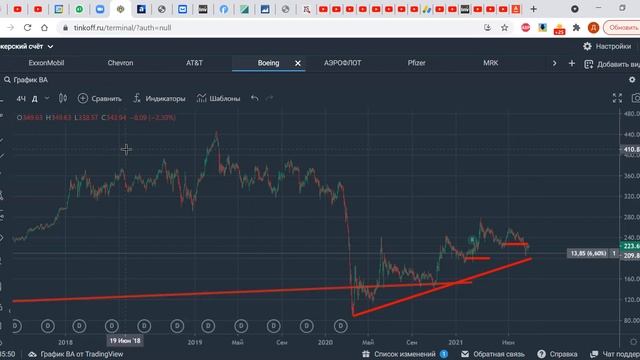Close the Boeing tab

298,63
